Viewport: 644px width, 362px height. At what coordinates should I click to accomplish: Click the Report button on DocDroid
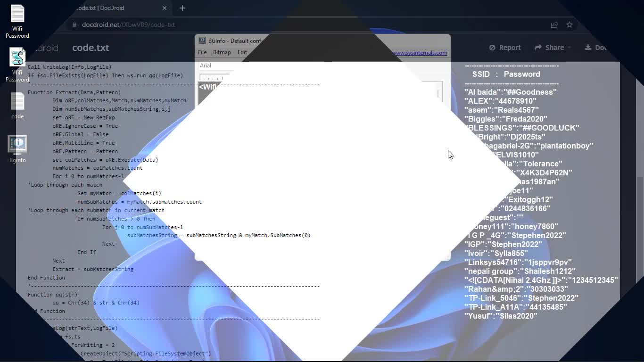click(505, 48)
